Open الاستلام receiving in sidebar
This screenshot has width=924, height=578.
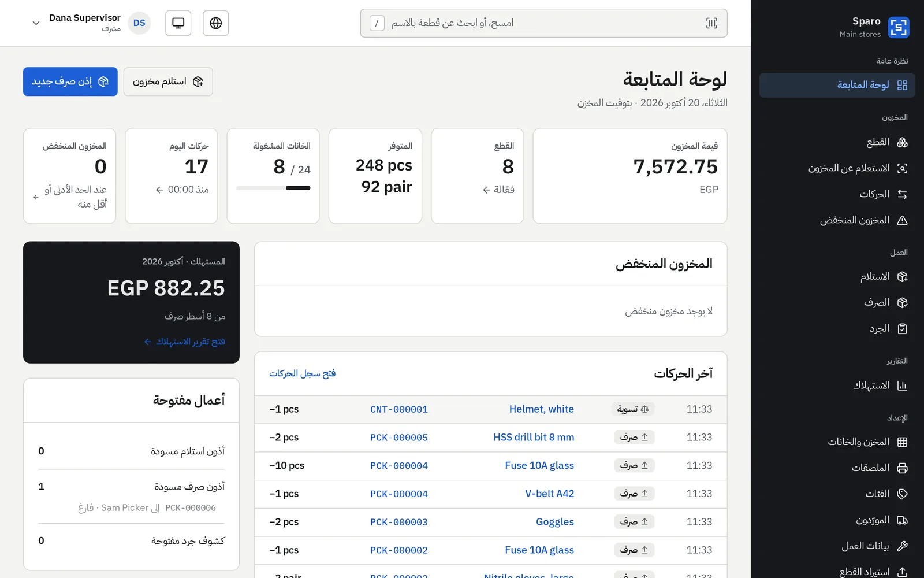(837, 277)
